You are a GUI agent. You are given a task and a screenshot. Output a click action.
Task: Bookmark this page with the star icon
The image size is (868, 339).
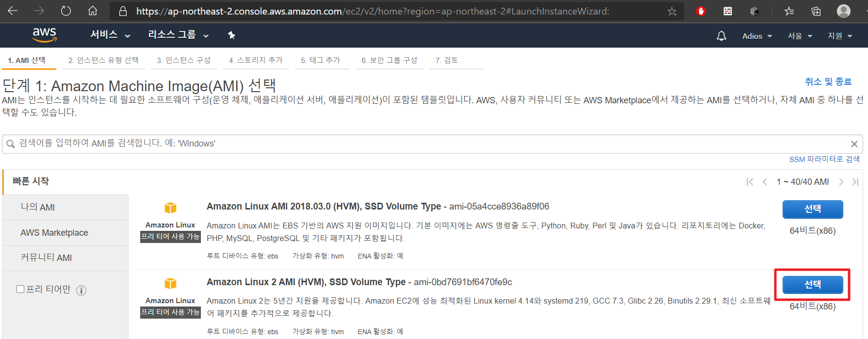click(672, 11)
